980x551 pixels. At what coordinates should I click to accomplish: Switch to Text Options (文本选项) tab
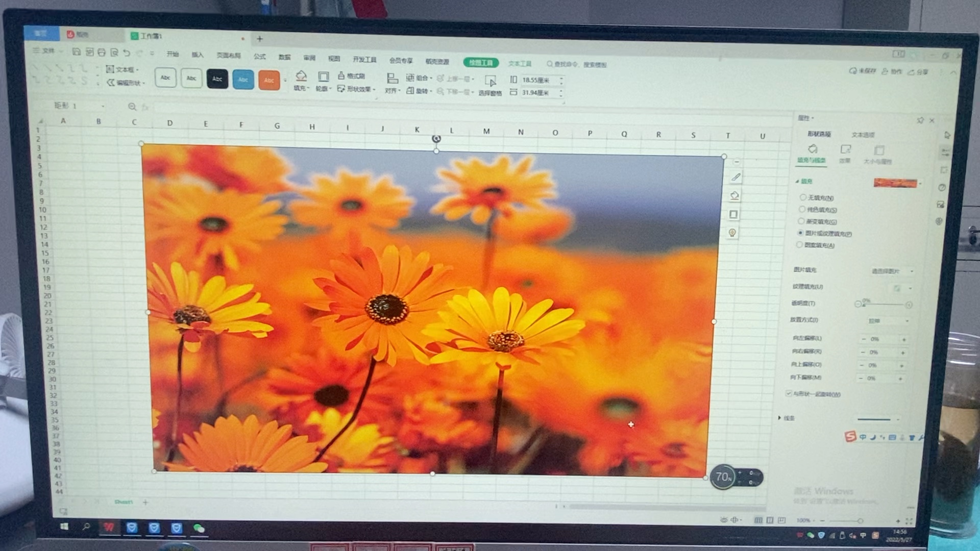point(863,135)
